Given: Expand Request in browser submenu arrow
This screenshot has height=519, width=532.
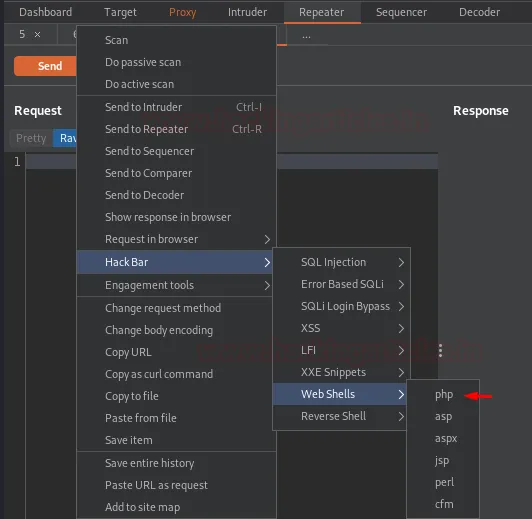Looking at the screenshot, I should pos(267,239).
